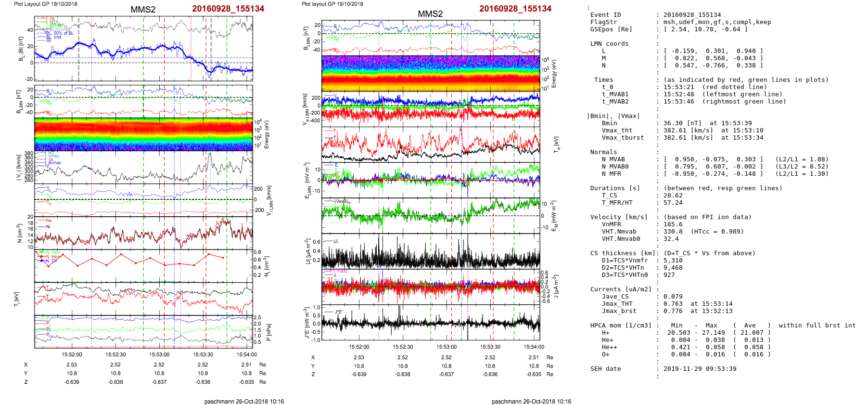868x405 pixels.
Task: Click the 15:53:00 time tick under the left plot
Action: coord(159,354)
